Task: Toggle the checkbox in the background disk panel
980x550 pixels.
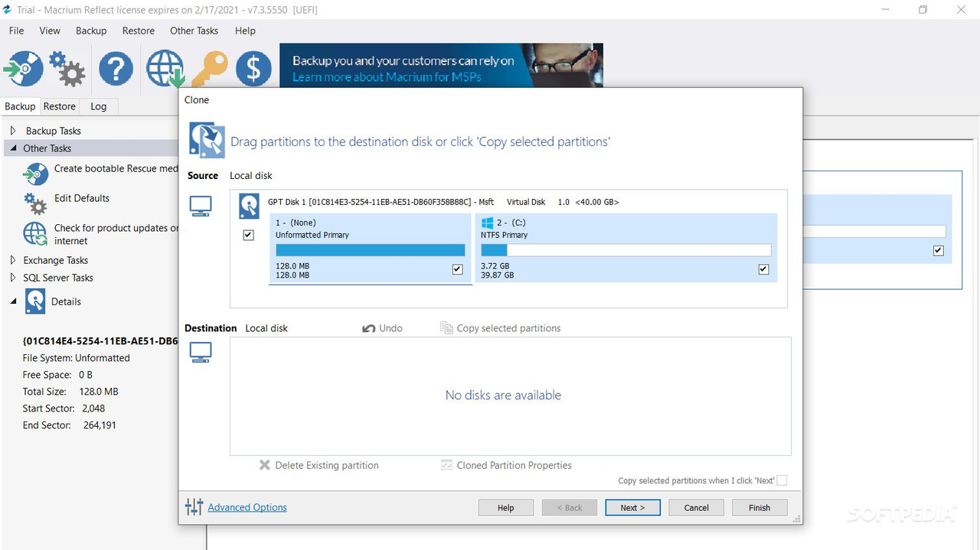Action: pos(939,250)
